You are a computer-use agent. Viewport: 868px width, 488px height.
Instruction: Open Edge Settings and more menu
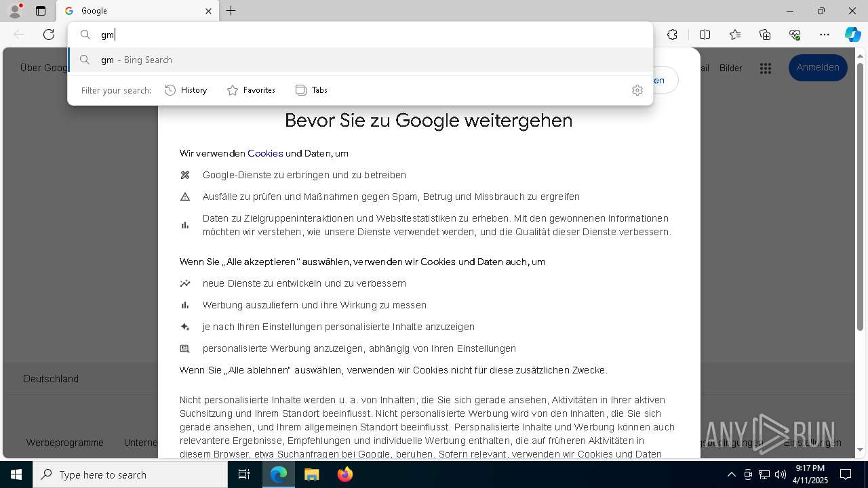825,35
